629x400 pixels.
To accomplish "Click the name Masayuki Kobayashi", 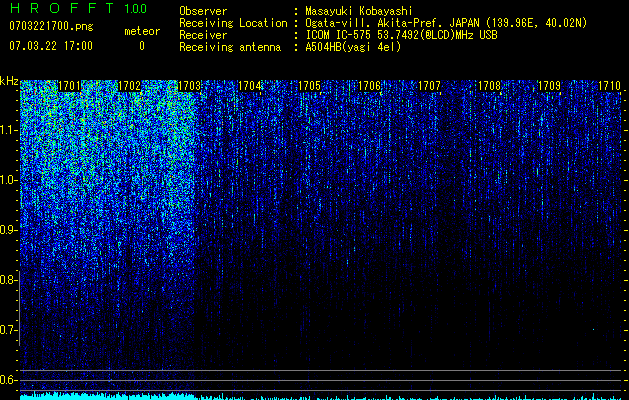I will click(359, 11).
